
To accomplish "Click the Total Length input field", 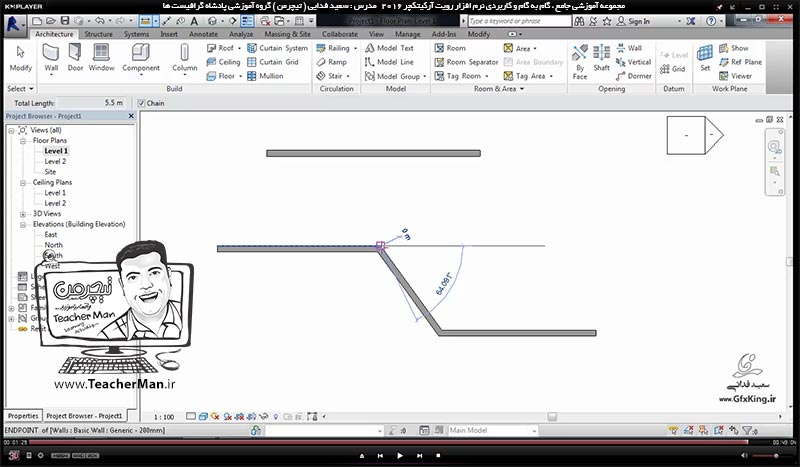I will pyautogui.click(x=91, y=103).
